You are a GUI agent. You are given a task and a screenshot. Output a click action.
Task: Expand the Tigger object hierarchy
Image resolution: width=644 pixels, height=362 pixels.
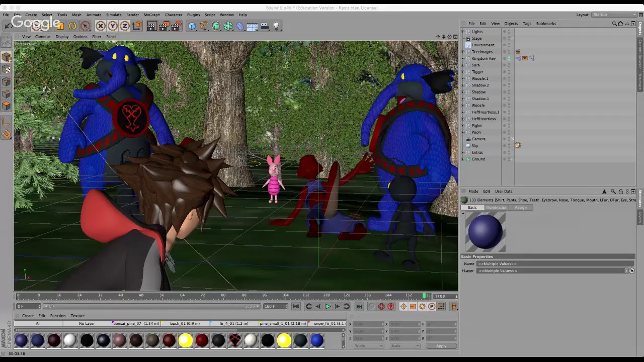pyautogui.click(x=463, y=72)
